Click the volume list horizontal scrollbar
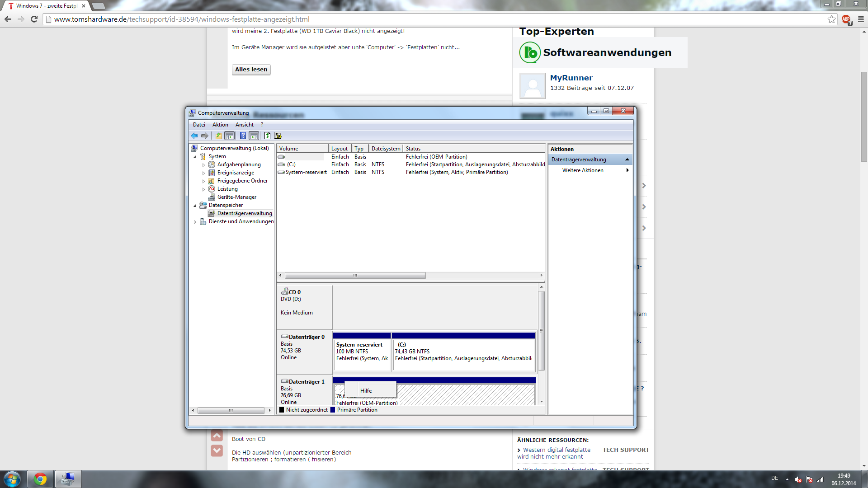This screenshot has width=868, height=488. pyautogui.click(x=355, y=275)
